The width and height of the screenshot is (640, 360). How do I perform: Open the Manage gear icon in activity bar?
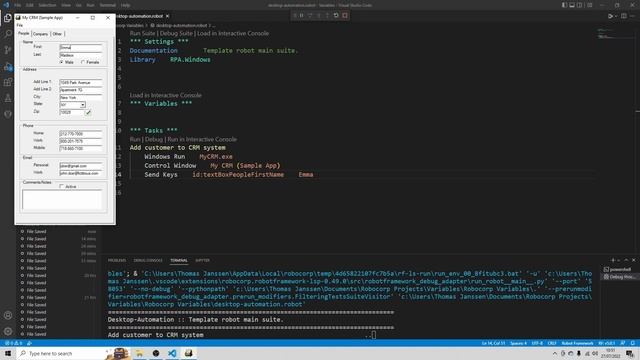8,331
